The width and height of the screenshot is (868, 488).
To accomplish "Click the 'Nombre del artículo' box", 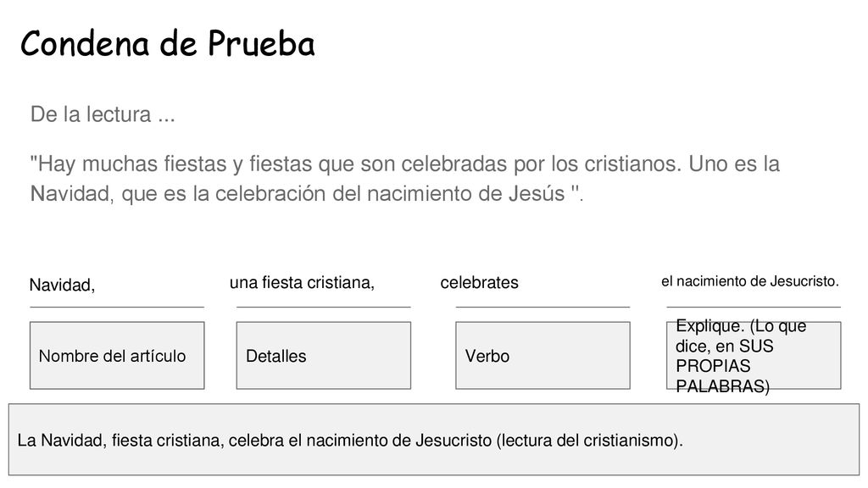I will [x=117, y=355].
